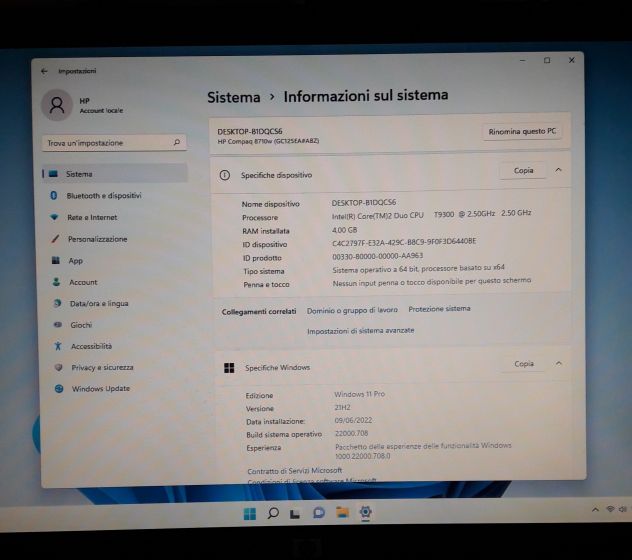Click the Giochi controller icon
632x560 pixels.
click(x=58, y=325)
